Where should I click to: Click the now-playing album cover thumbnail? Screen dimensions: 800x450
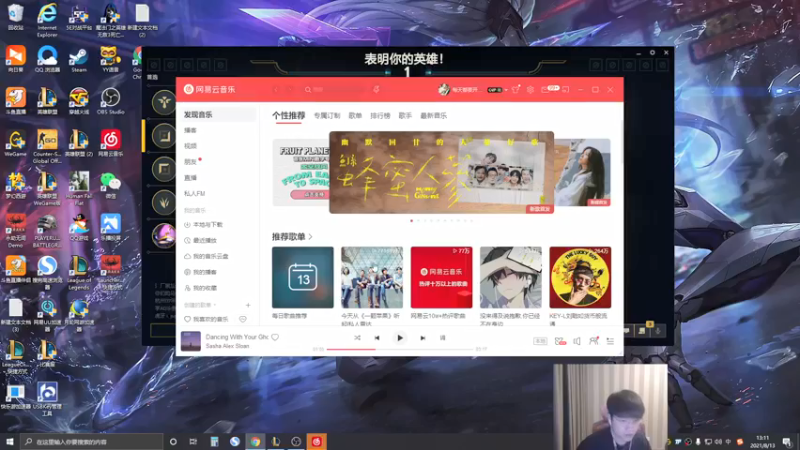click(191, 341)
